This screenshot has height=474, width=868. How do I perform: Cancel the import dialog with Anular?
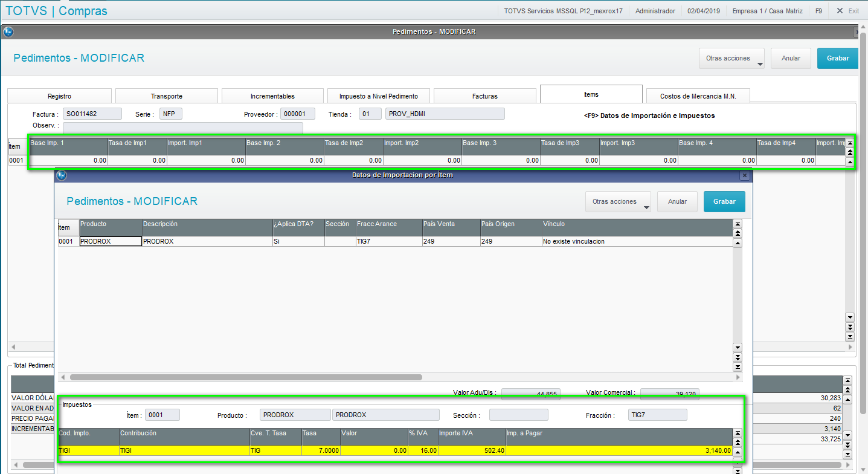[x=677, y=202]
